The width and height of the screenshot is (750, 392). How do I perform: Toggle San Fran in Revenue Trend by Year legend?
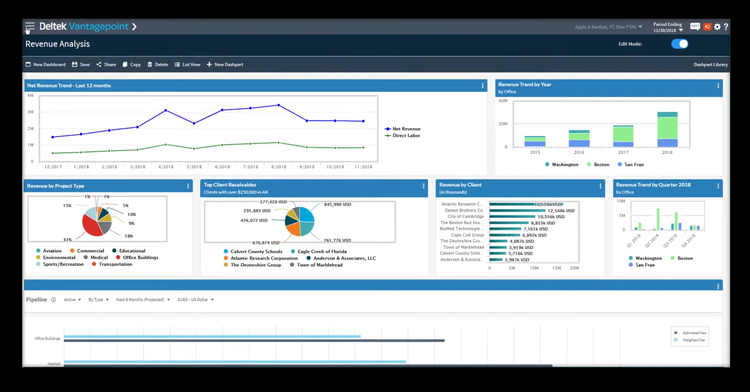click(x=631, y=164)
